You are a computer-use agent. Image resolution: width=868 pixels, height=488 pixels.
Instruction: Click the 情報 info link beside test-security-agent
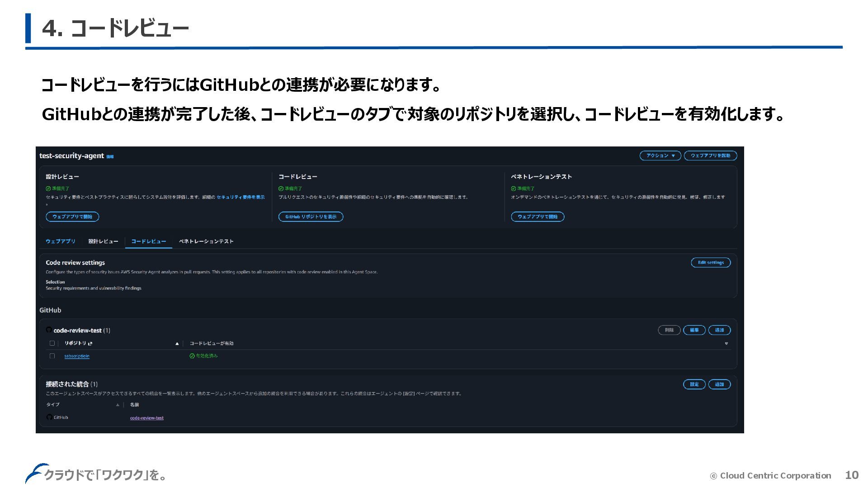click(x=110, y=157)
